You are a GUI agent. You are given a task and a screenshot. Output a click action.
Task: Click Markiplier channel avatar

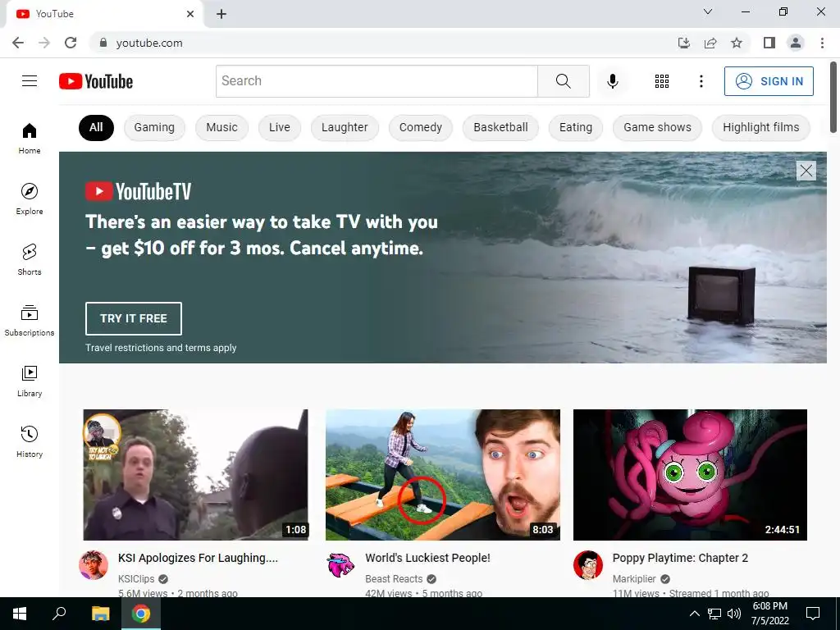pyautogui.click(x=587, y=564)
